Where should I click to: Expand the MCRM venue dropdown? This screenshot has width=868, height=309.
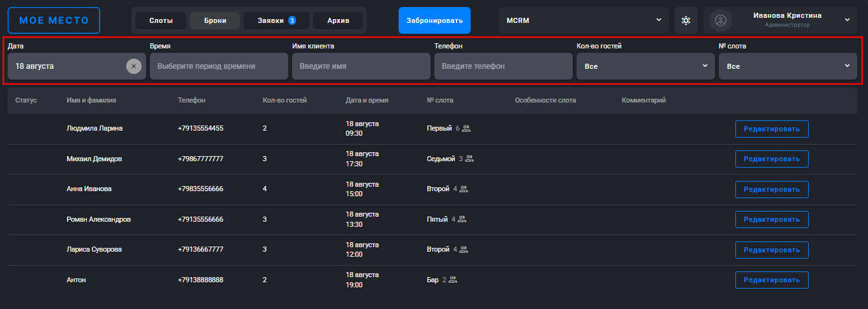tap(584, 20)
